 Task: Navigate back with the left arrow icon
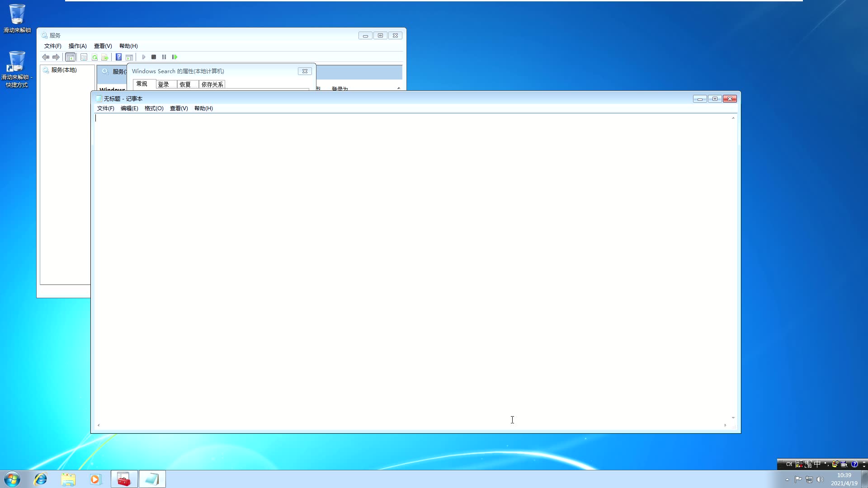click(x=45, y=57)
